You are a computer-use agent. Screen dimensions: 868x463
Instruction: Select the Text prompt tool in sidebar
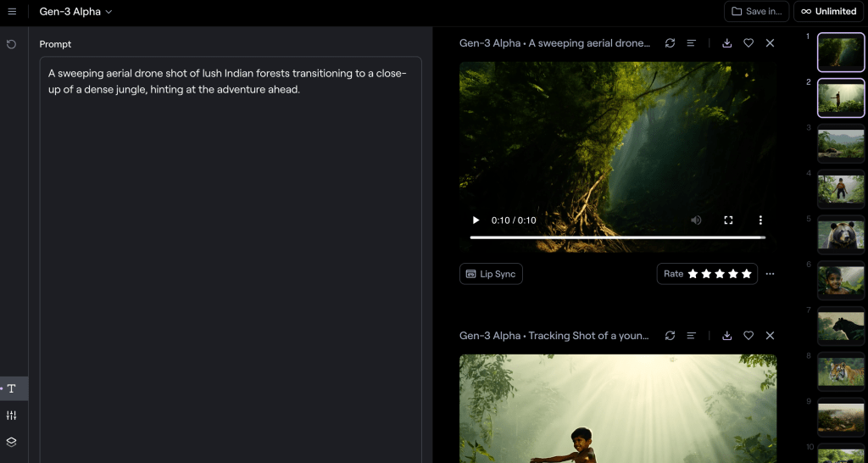(12, 388)
